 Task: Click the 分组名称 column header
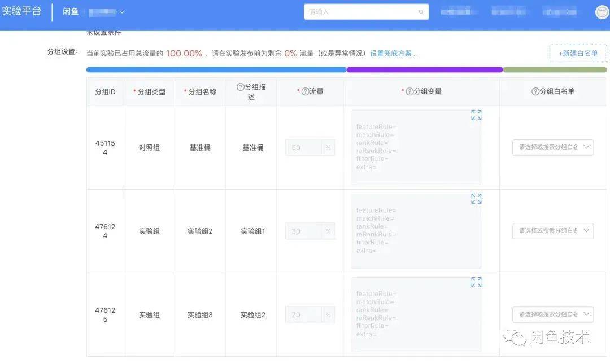(x=201, y=92)
